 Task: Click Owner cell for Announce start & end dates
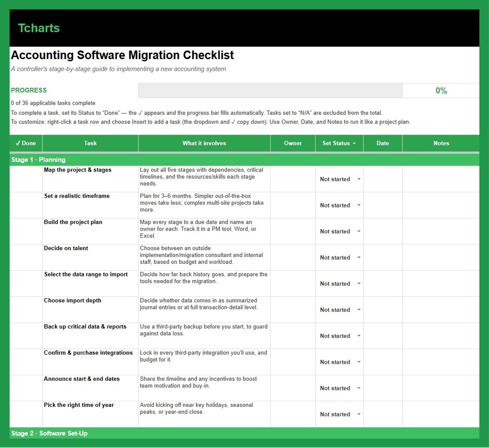[293, 388]
